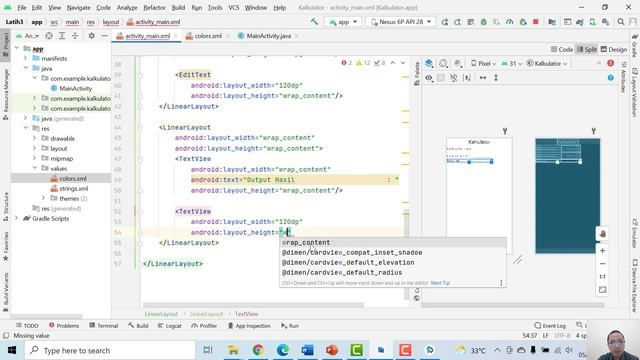
Task: Click the Next Tip link in the autocomplete popup
Action: [440, 283]
